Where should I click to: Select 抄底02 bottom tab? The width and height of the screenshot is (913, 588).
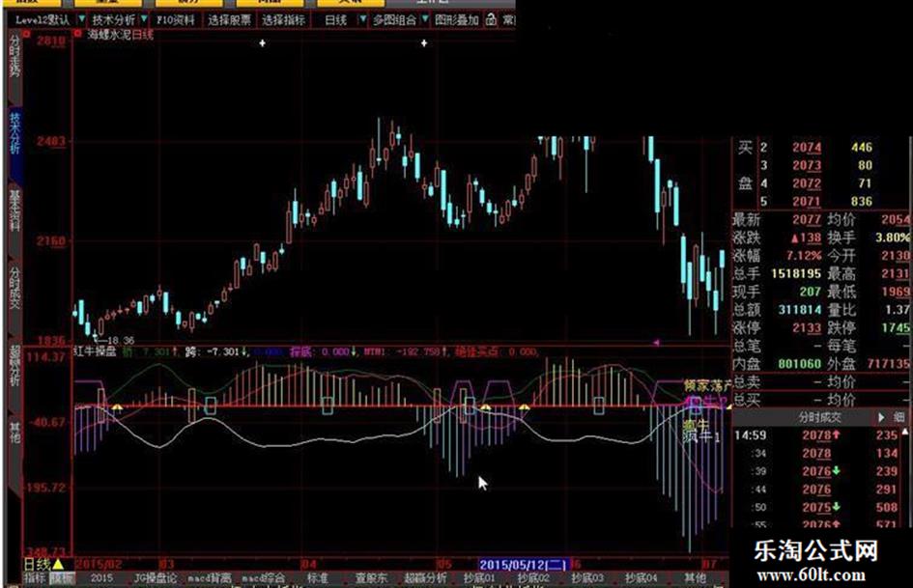(532, 578)
